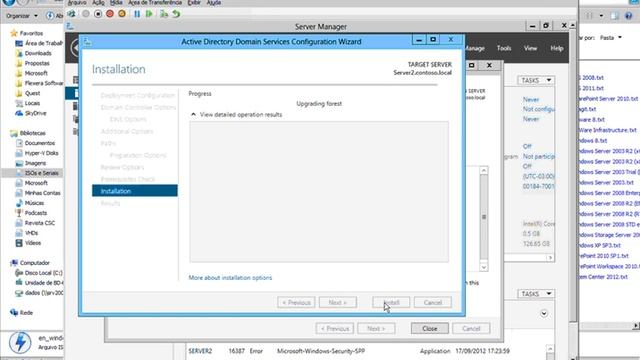Viewport: 640px width, 360px height.
Task: Click the right arrow of Server Manager horizontal scrollbar
Action: (x=550, y=258)
